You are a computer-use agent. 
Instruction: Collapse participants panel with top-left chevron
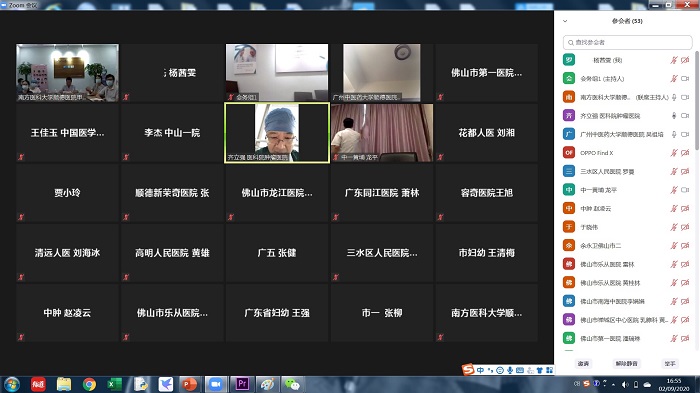coord(565,21)
